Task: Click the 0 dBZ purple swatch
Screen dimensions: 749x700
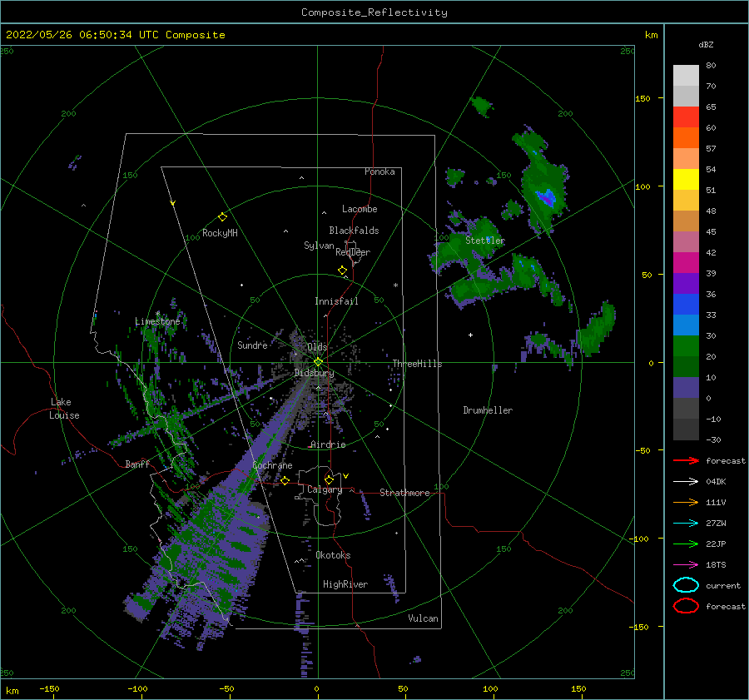Action: (x=686, y=388)
